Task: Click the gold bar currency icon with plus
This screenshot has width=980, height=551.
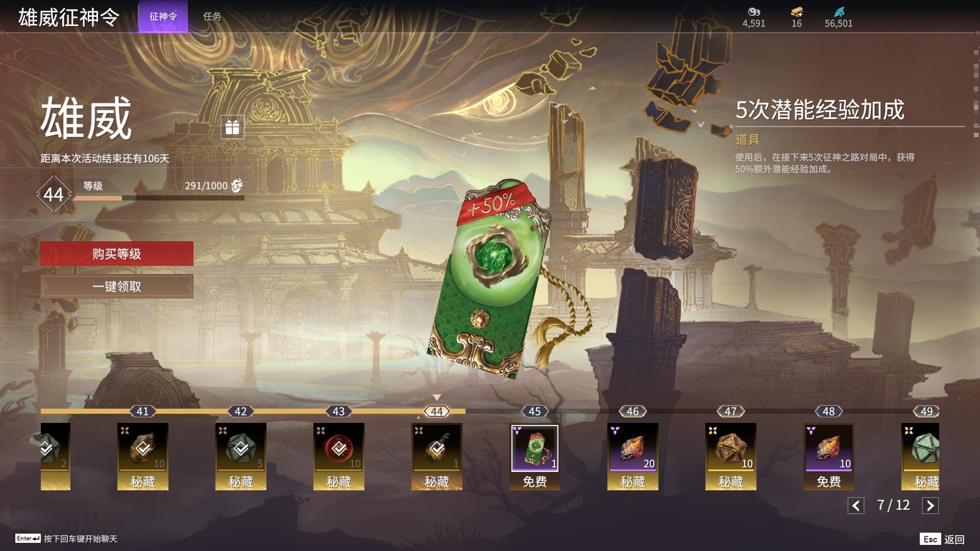Action: coord(797,12)
